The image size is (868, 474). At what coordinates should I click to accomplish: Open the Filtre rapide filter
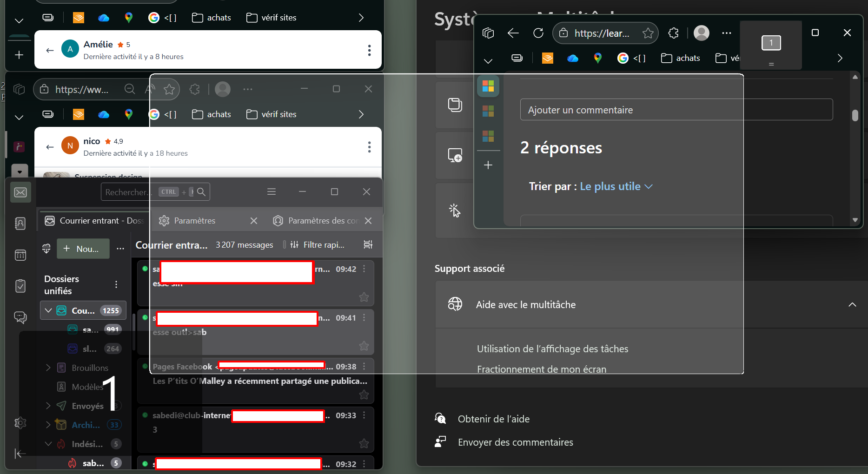(317, 245)
